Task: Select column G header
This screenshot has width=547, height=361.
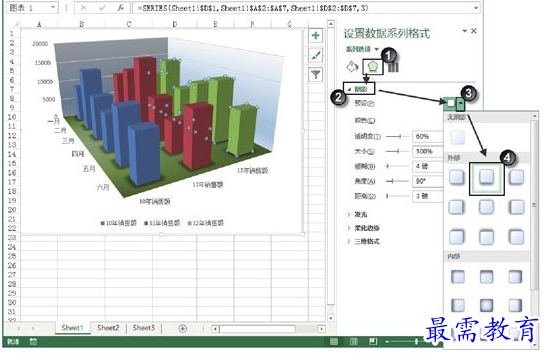Action: point(290,24)
